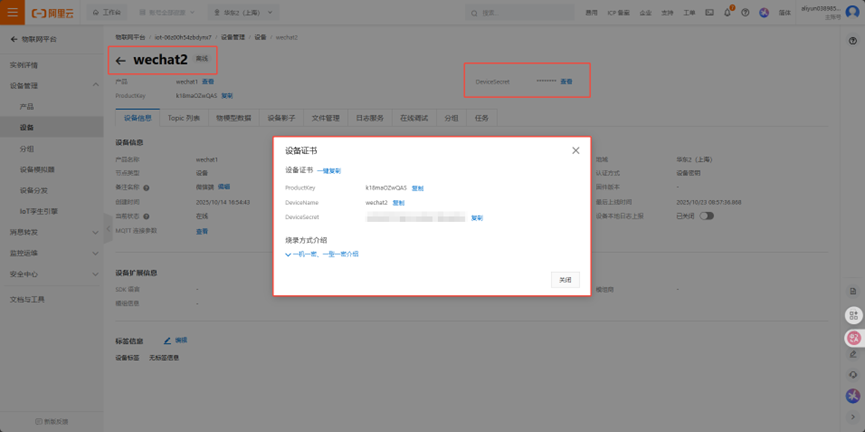Expand the 一机一密、一型一密介绍 section
865x432 pixels.
click(x=322, y=254)
